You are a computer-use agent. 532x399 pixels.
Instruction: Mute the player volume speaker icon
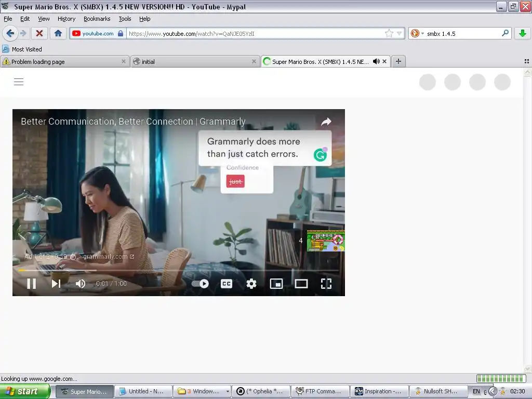coord(81,283)
